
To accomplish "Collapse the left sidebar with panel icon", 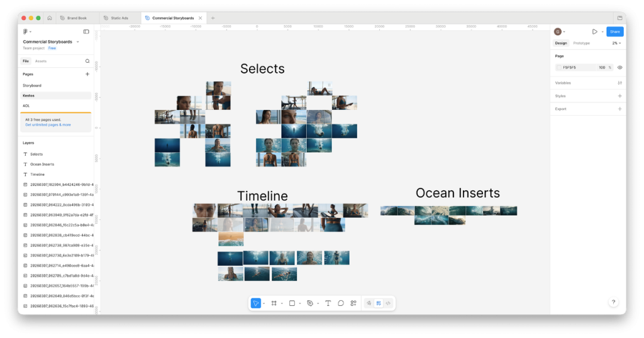I will [x=86, y=31].
